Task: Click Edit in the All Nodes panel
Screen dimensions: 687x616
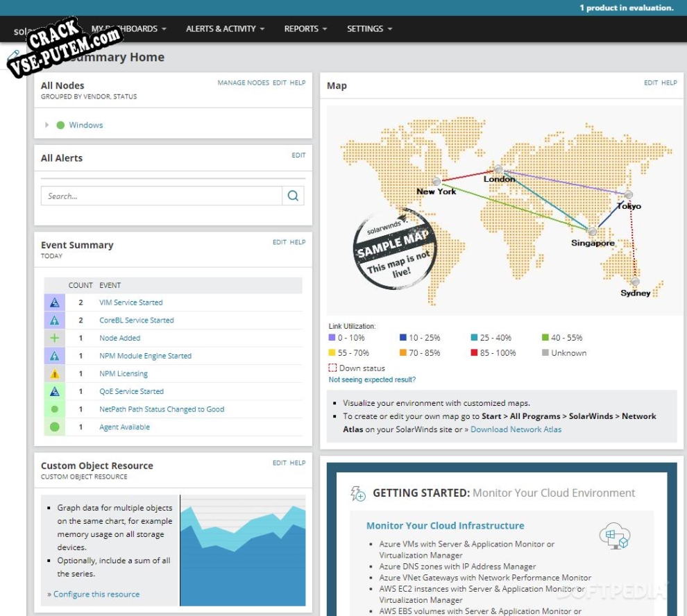Action: [x=280, y=83]
